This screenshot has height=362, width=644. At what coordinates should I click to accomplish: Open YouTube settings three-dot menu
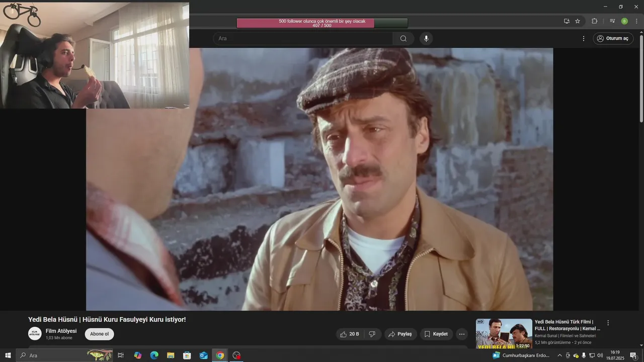(584, 39)
